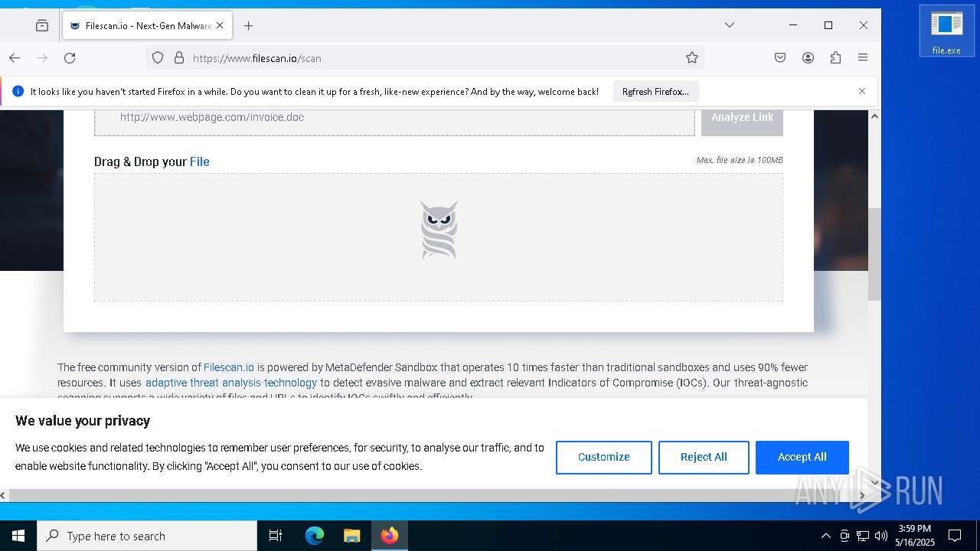Viewport: 980px width, 551px height.
Task: Click the 'Max. file size is 100MB' text
Action: [740, 160]
